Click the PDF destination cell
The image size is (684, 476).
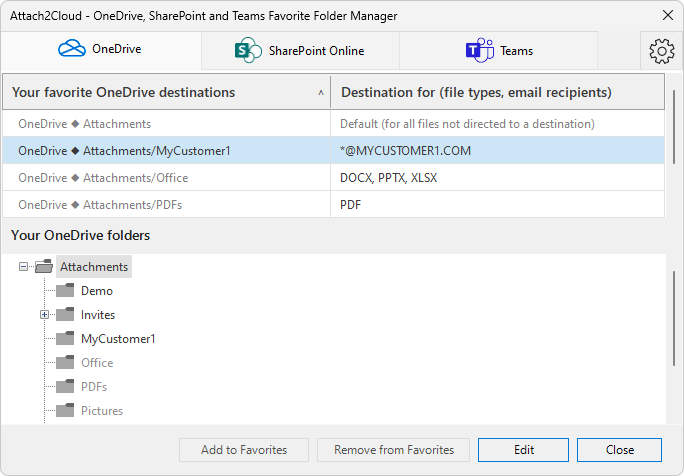coord(498,205)
